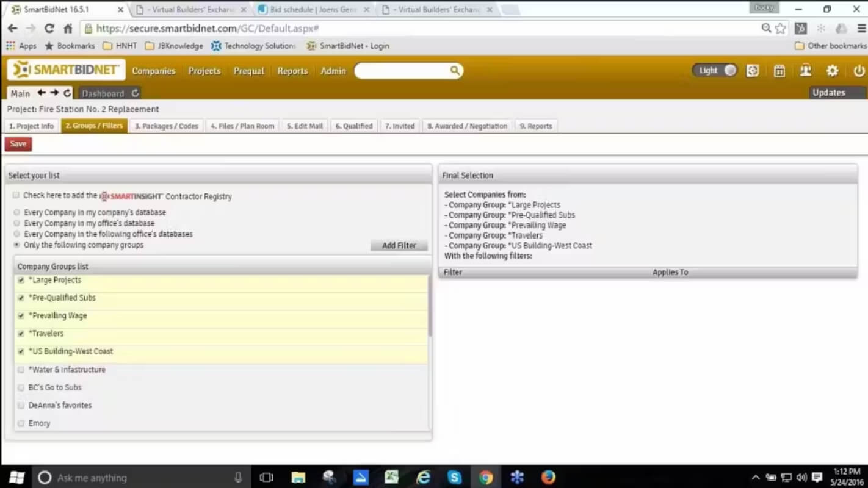Click the browser back arrow
The width and height of the screenshot is (868, 488).
point(12,29)
